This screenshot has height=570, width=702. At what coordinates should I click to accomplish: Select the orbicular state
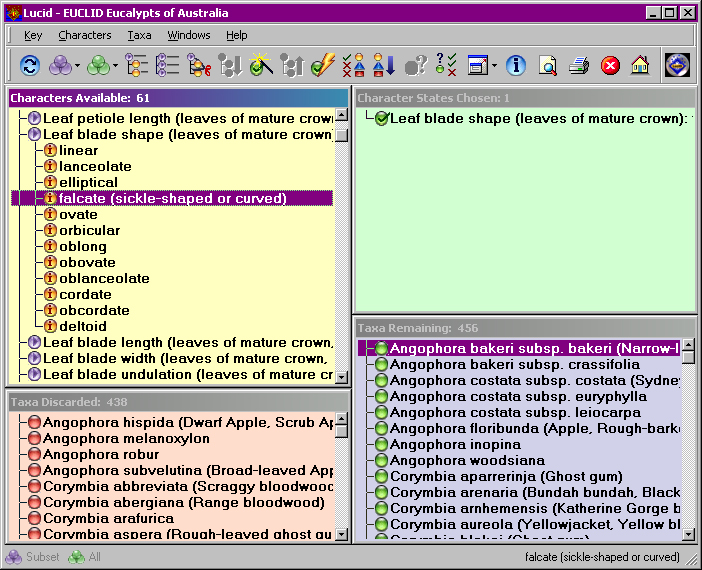[90, 231]
